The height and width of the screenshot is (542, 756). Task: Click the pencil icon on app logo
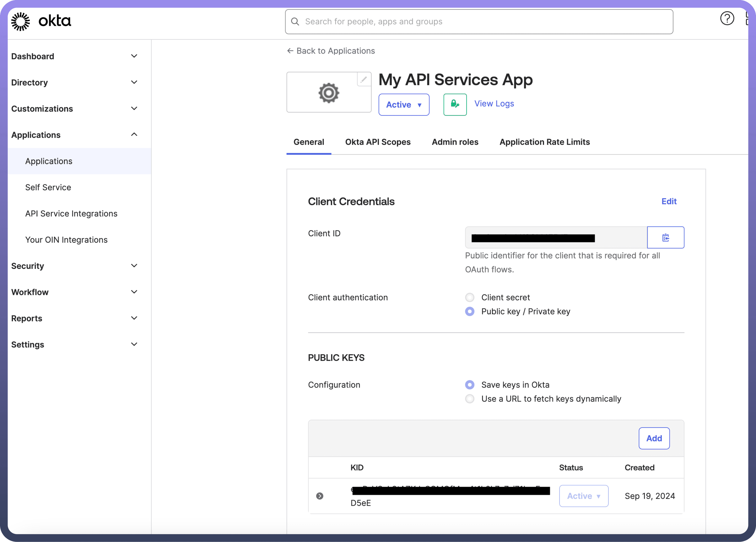pos(364,80)
